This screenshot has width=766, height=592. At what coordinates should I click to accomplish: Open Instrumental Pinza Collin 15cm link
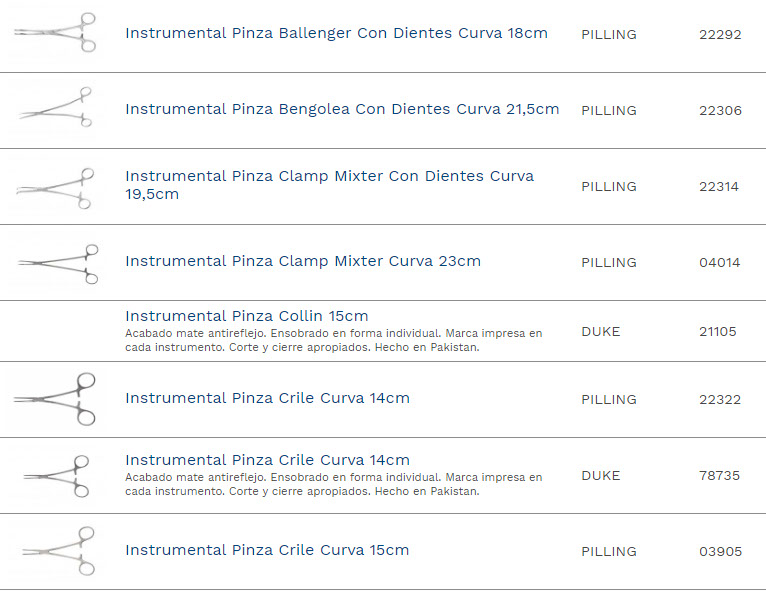246,316
